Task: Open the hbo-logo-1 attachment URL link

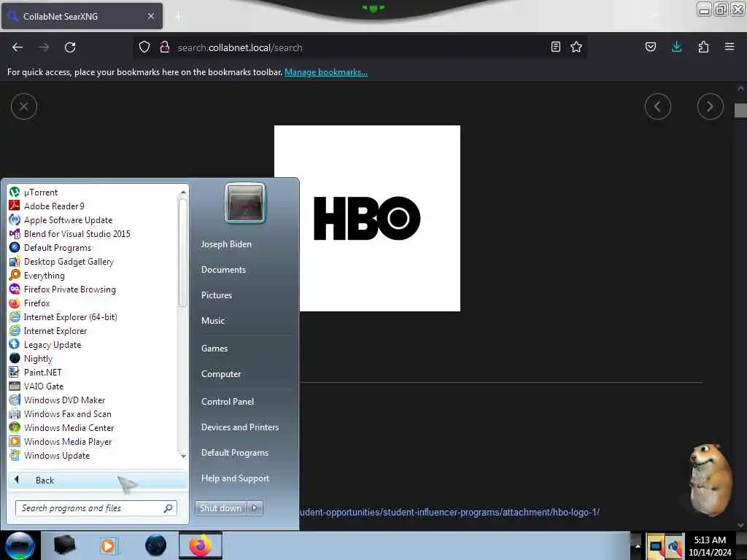Action: click(x=449, y=513)
